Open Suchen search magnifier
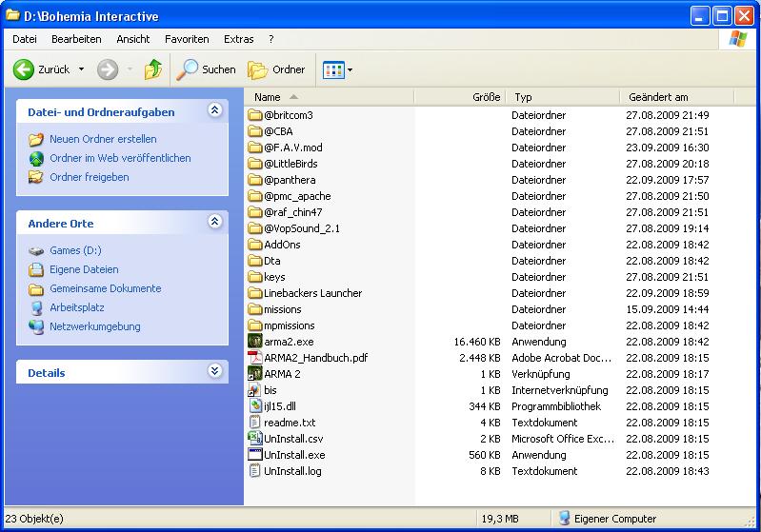This screenshot has height=532, width=761. [187, 69]
